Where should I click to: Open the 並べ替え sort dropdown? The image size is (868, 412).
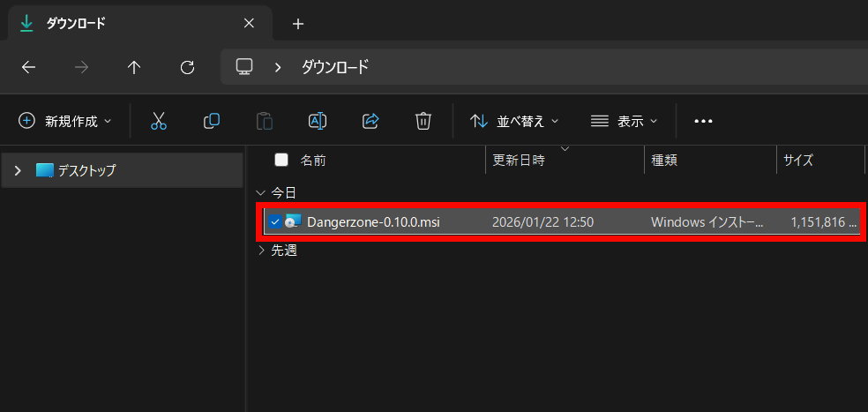pyautogui.click(x=514, y=121)
